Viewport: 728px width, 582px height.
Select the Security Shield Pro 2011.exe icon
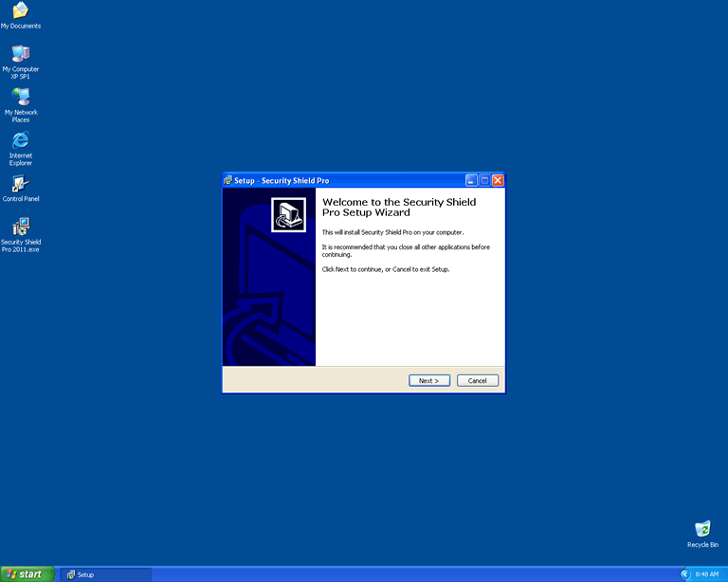(20, 227)
